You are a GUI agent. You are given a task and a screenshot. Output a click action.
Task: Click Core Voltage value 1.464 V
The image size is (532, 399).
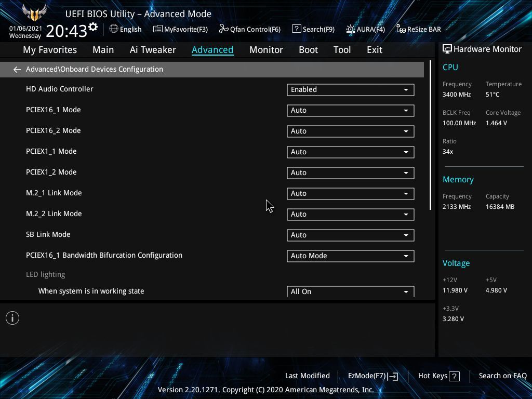(496, 123)
